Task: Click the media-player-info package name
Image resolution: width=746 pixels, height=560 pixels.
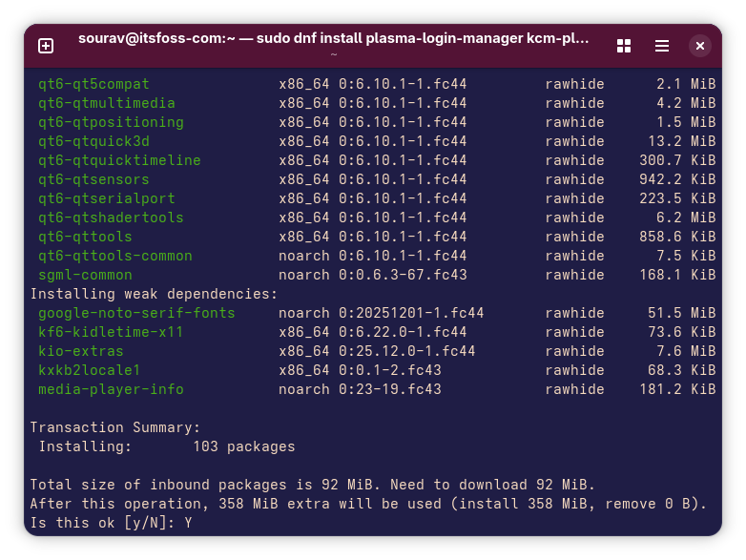Action: coord(111,389)
